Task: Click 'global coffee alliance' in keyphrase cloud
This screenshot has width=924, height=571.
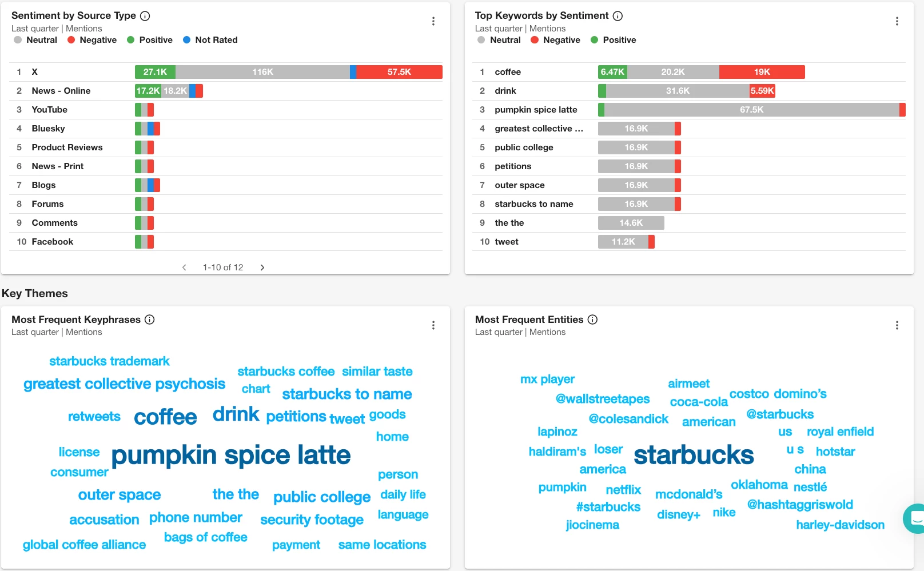Action: [x=84, y=545]
